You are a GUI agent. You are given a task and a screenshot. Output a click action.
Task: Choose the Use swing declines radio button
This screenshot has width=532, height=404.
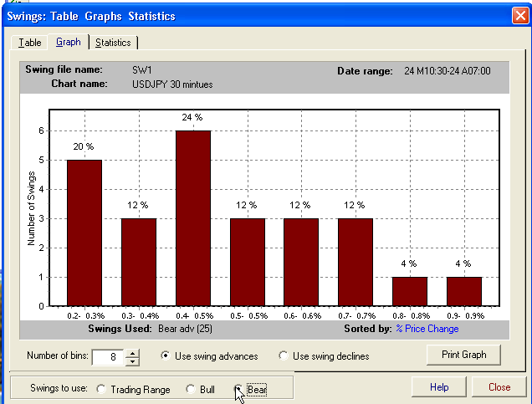[284, 356]
